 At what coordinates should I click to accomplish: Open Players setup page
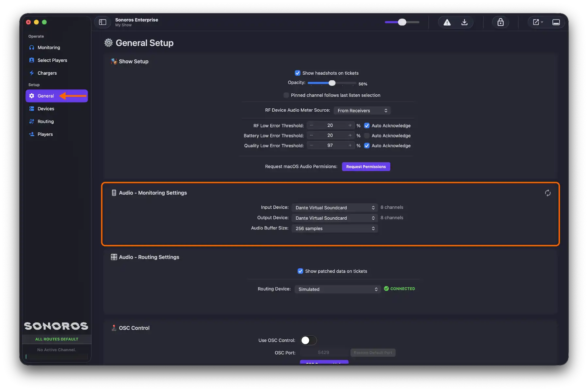pos(57,134)
